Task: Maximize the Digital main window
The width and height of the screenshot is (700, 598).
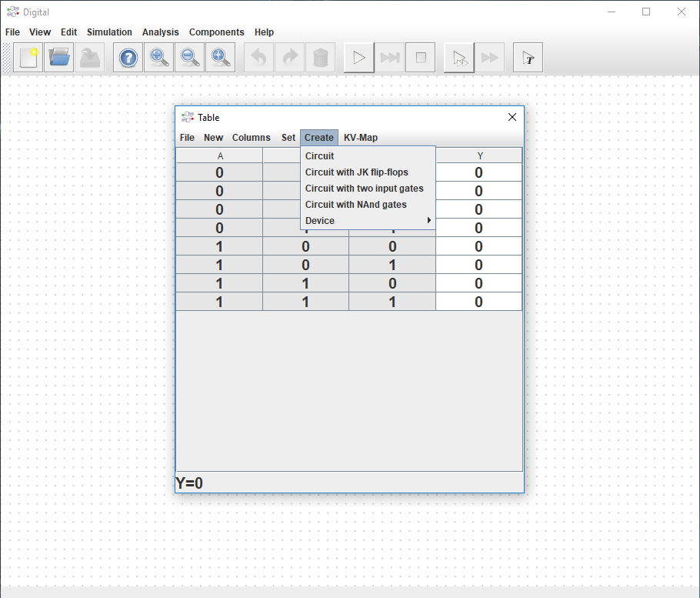Action: point(646,12)
